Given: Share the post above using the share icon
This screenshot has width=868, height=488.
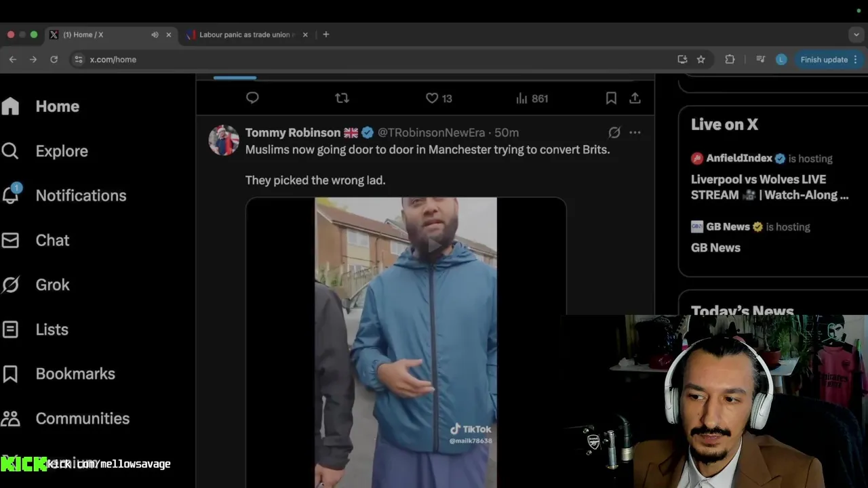Looking at the screenshot, I should pos(635,98).
